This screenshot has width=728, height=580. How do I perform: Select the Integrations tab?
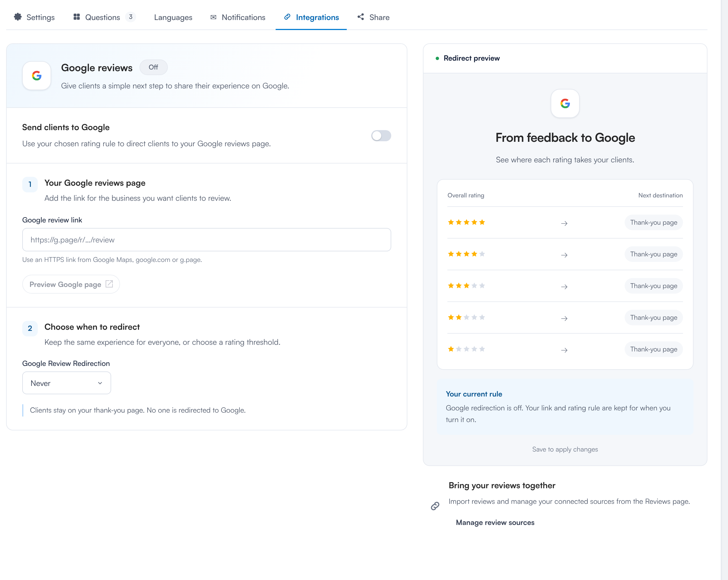(311, 17)
